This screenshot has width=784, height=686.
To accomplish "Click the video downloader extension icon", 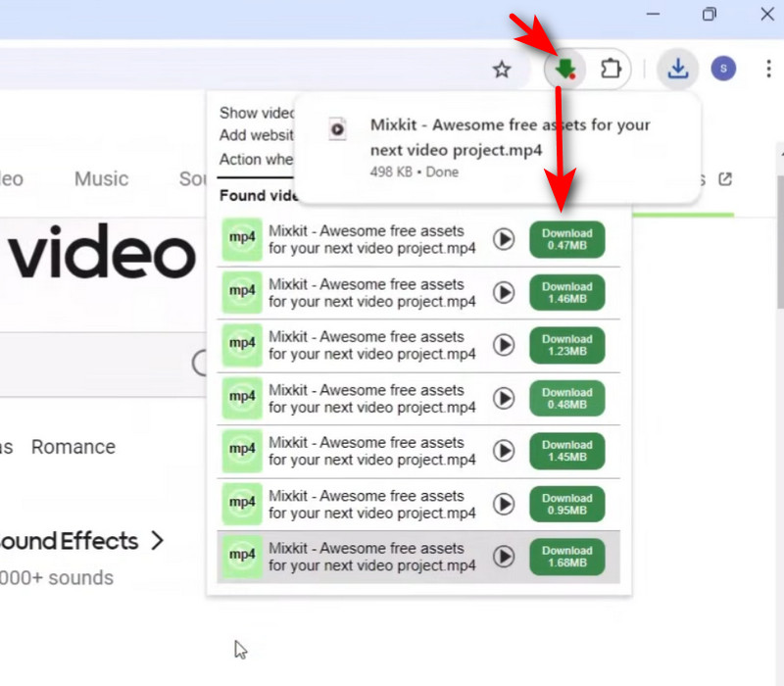I will (x=565, y=69).
